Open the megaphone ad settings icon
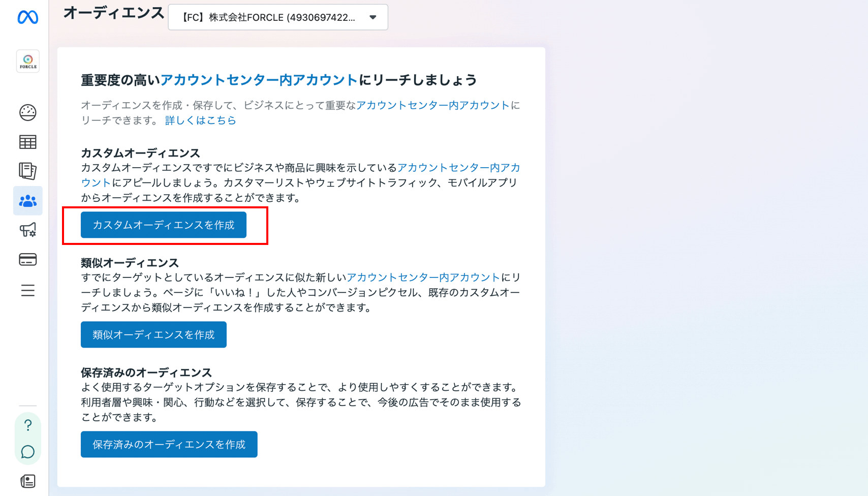 tap(28, 230)
